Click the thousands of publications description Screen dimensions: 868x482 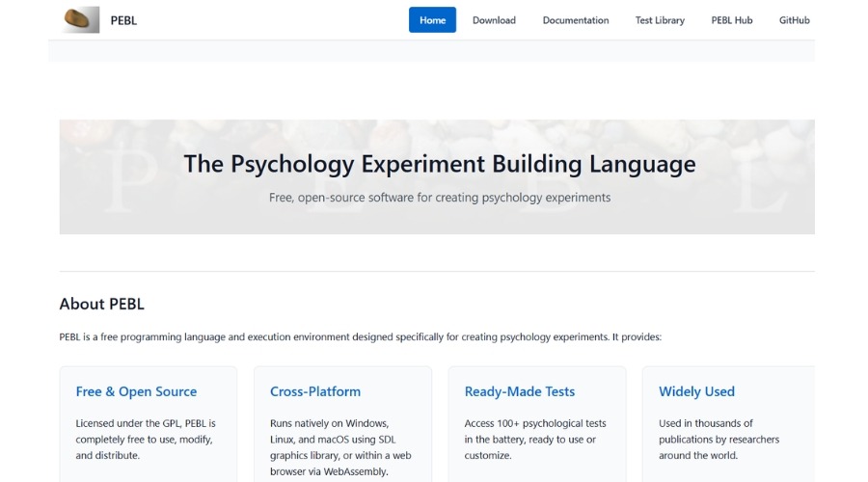(719, 440)
